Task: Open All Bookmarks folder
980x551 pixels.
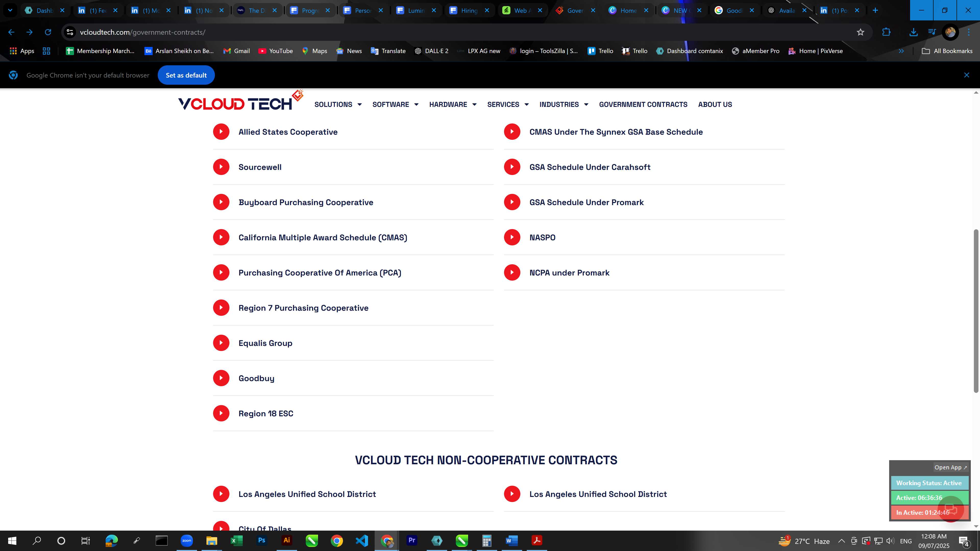Action: click(x=947, y=51)
